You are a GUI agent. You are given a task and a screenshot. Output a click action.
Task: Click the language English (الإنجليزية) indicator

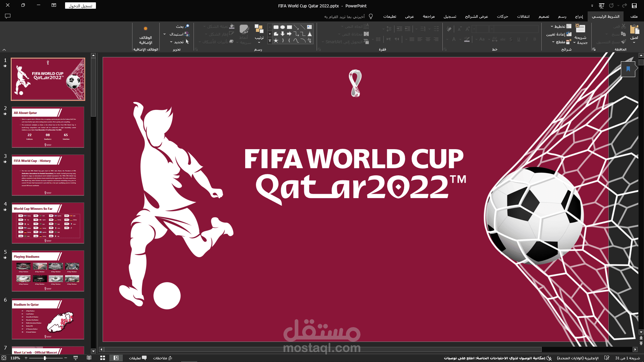click(578, 358)
